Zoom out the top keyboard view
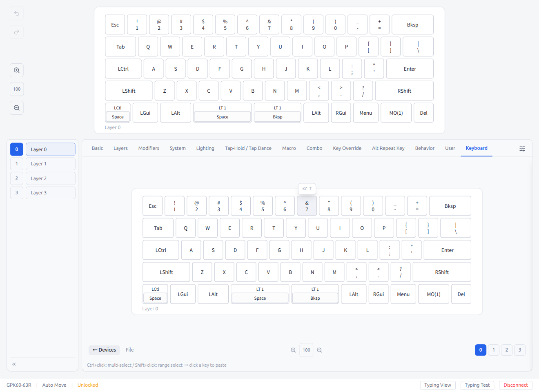 (x=16, y=107)
